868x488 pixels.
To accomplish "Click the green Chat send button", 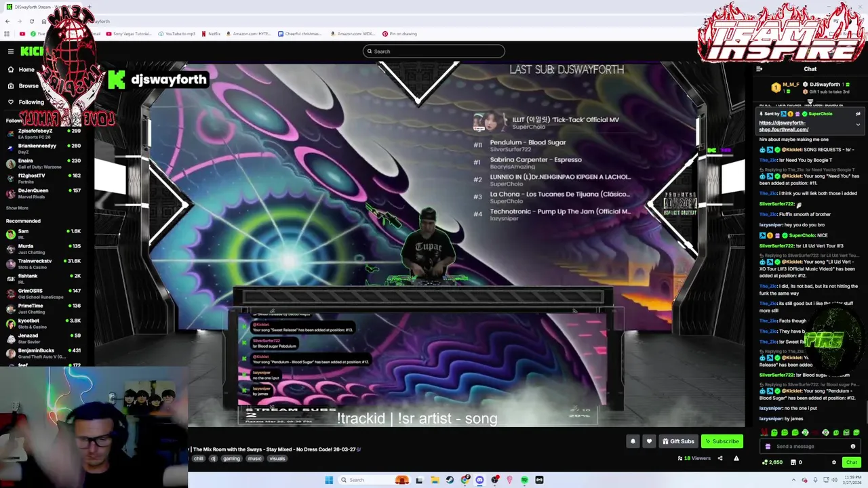I will tap(852, 462).
